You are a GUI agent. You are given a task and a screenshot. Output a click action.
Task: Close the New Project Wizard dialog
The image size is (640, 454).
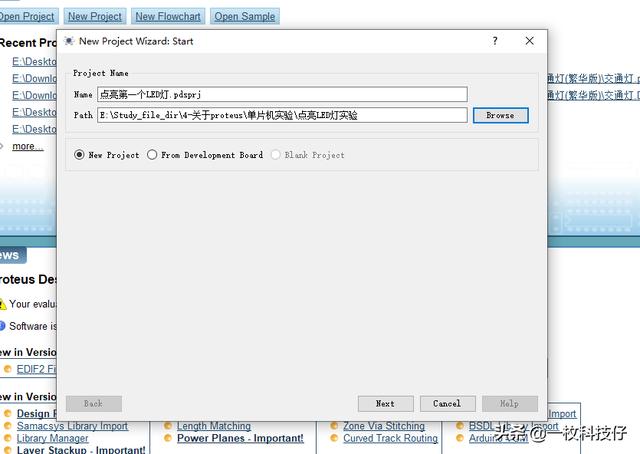529,41
